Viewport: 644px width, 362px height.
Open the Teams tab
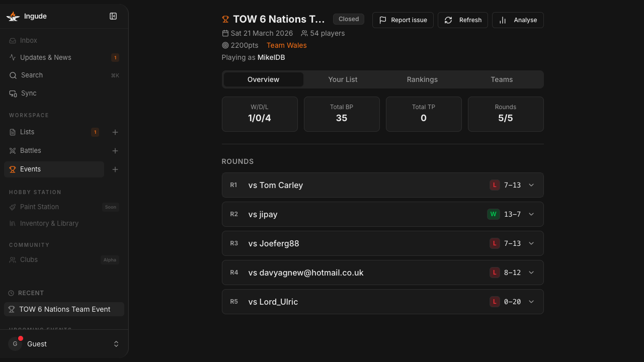coord(502,79)
